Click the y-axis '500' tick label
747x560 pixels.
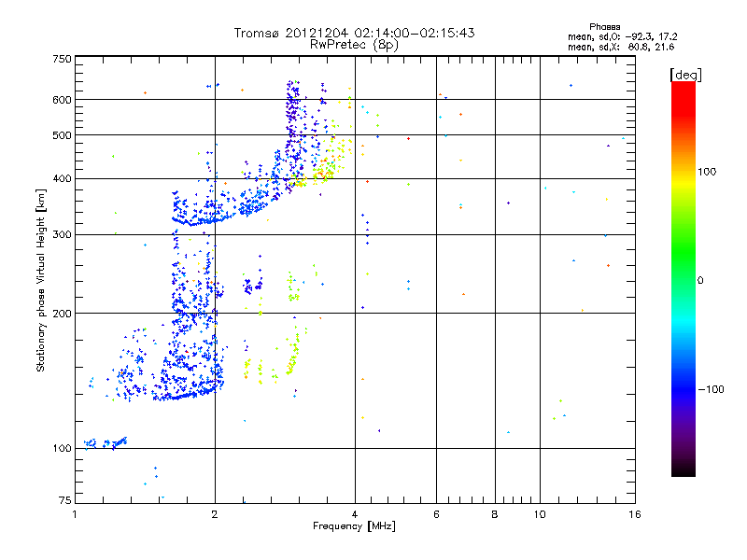(62, 135)
